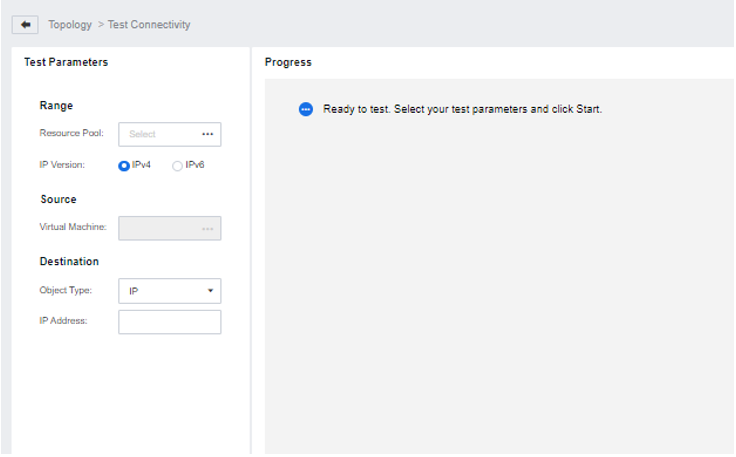Click the Object Type dropdown arrow
Screen dimensions: 736x457
[x=210, y=291]
